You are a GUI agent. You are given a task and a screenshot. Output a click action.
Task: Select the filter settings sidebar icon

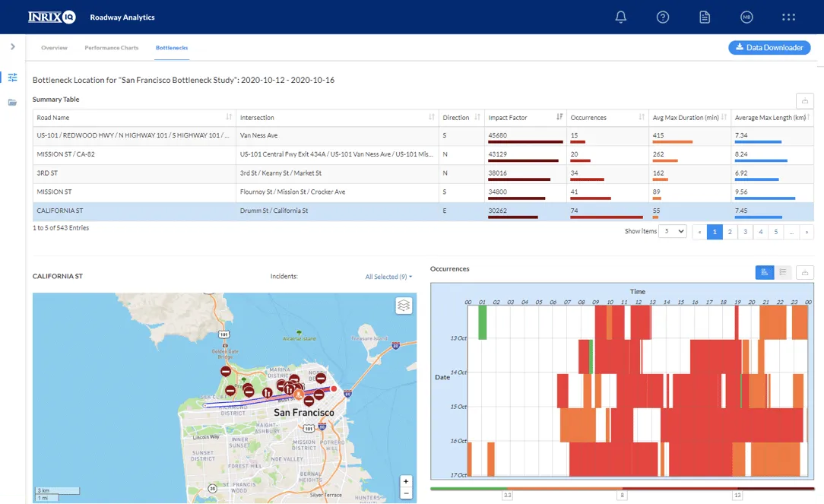coord(12,78)
